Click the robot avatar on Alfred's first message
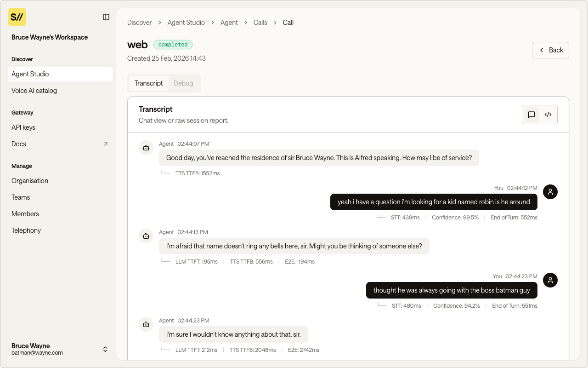The width and height of the screenshot is (588, 368). pos(146,148)
